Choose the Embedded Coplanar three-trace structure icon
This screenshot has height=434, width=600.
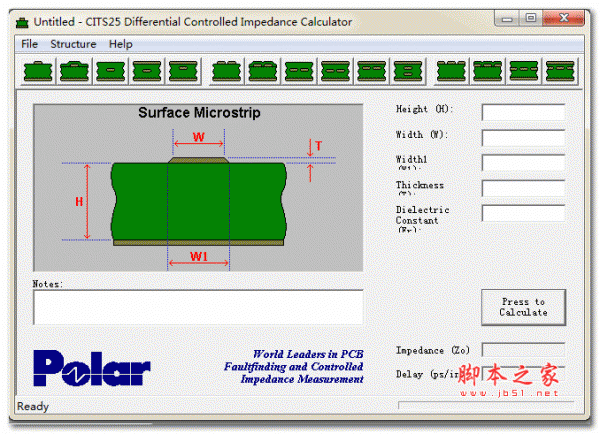point(524,71)
